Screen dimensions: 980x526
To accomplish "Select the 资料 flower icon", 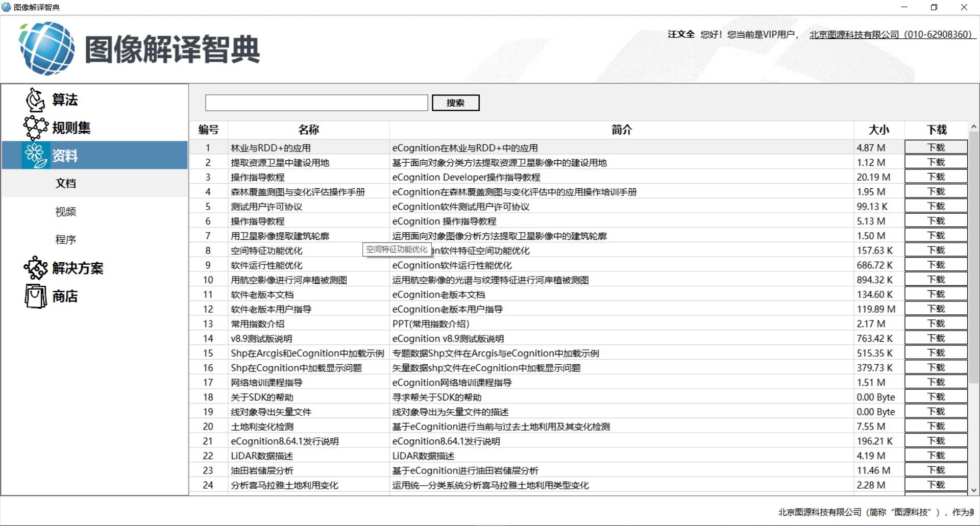I will coord(35,155).
